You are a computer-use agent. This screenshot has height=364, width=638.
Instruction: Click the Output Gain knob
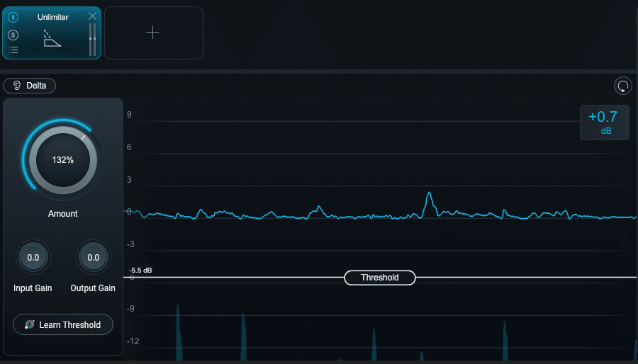coord(93,258)
